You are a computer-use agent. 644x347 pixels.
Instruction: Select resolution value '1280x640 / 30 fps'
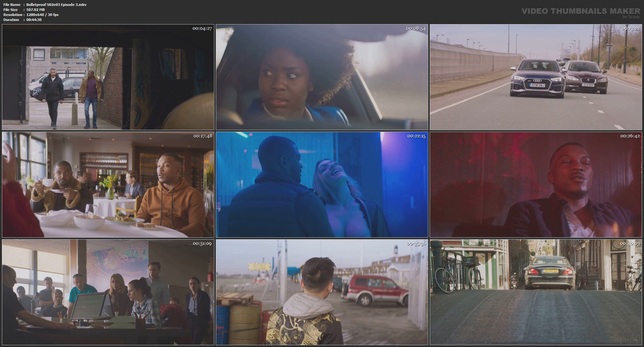tap(42, 15)
